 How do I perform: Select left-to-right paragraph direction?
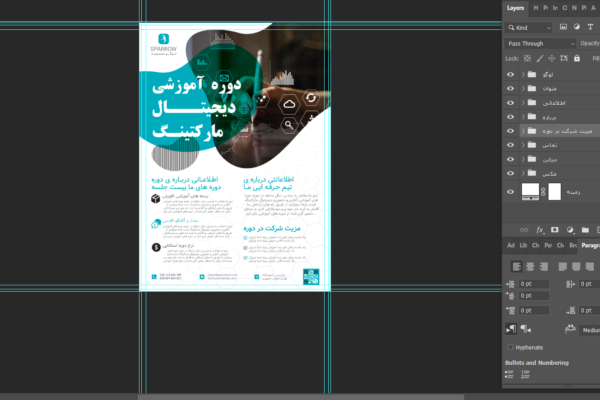(x=511, y=329)
